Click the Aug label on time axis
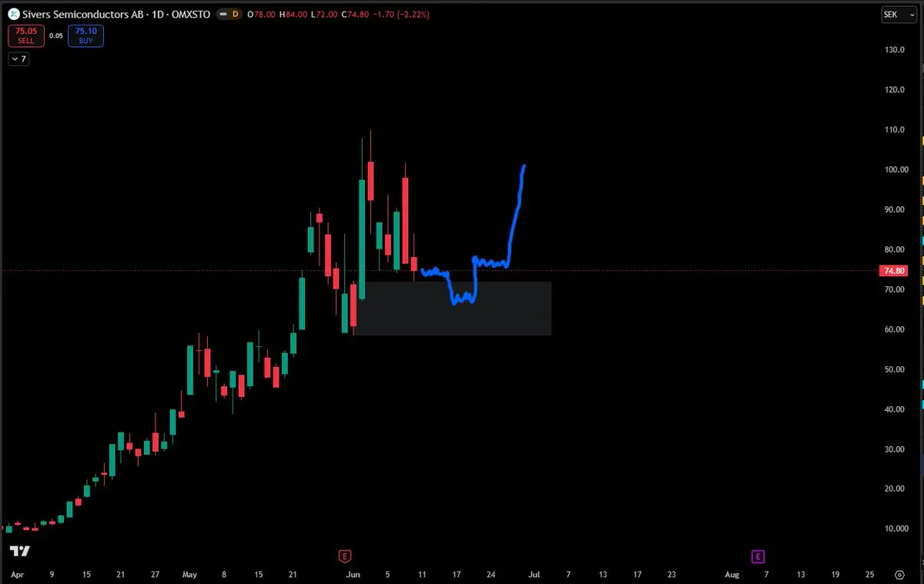 coord(731,574)
